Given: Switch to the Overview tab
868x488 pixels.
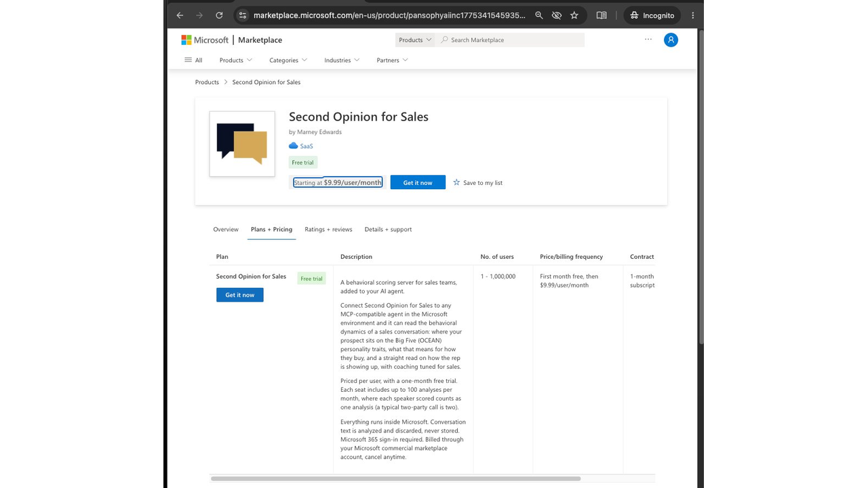Looking at the screenshot, I should tap(226, 230).
